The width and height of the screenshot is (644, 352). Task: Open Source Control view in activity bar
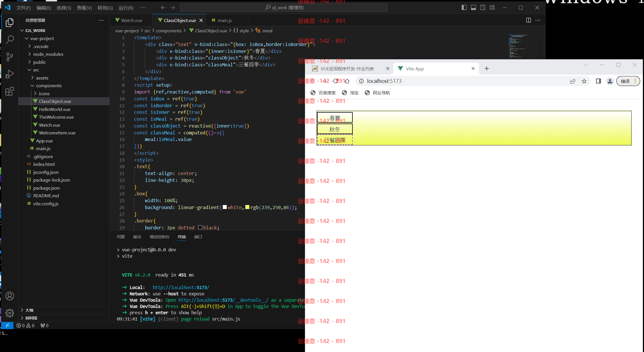[10, 57]
